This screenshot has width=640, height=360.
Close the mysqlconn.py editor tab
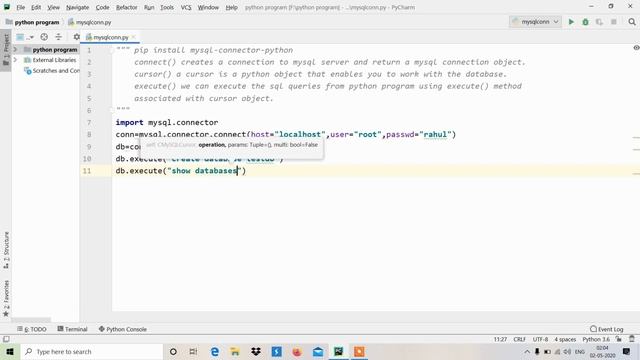[133, 37]
